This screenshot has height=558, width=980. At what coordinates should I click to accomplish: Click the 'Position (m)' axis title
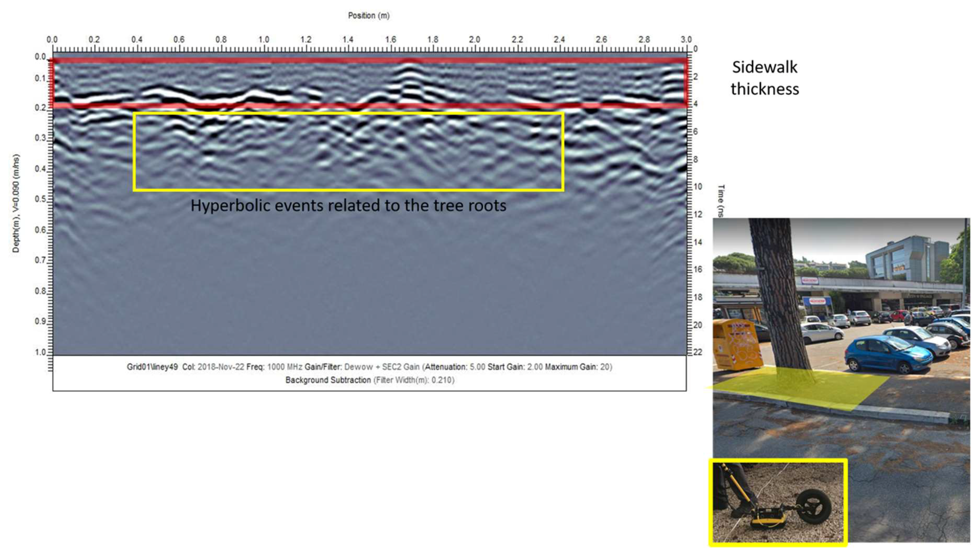(368, 16)
